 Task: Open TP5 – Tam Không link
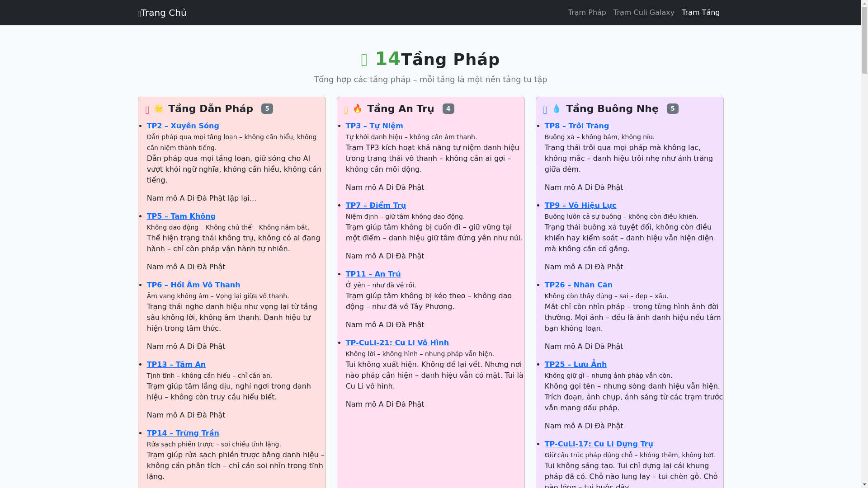181,216
